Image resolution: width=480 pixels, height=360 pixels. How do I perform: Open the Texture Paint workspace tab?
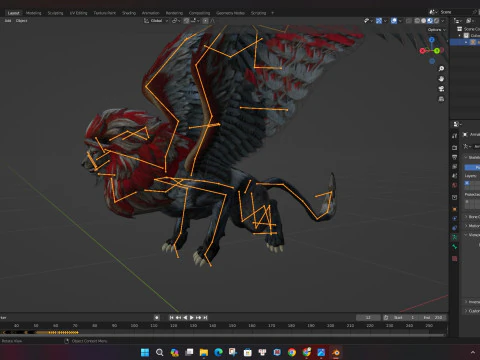[105, 13]
